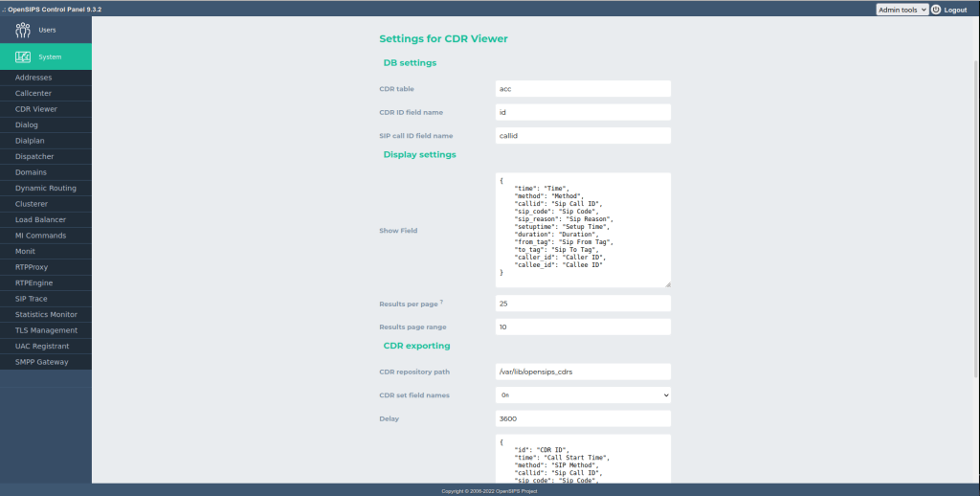Screen dimensions: 980x496
Task: Click the Users group icon in sidebar
Action: click(23, 30)
